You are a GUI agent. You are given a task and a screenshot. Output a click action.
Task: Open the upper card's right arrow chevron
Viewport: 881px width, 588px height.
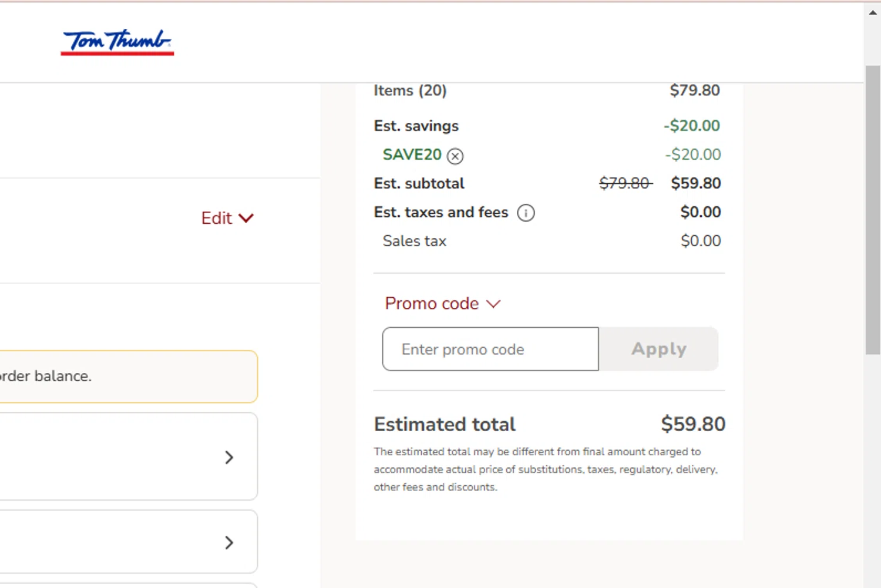click(229, 458)
